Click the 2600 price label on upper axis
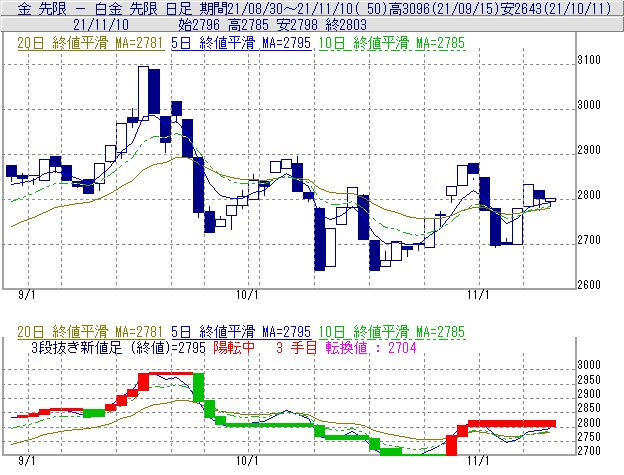 (589, 285)
